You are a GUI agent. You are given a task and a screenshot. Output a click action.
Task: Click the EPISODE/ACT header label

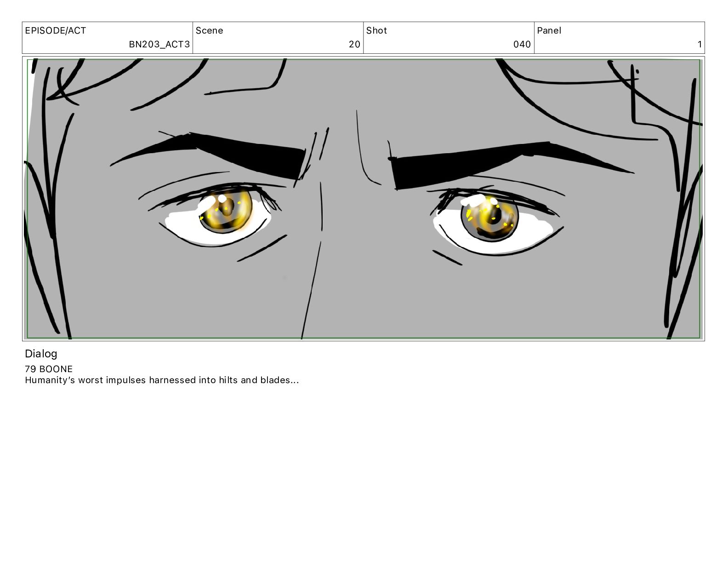coord(55,30)
